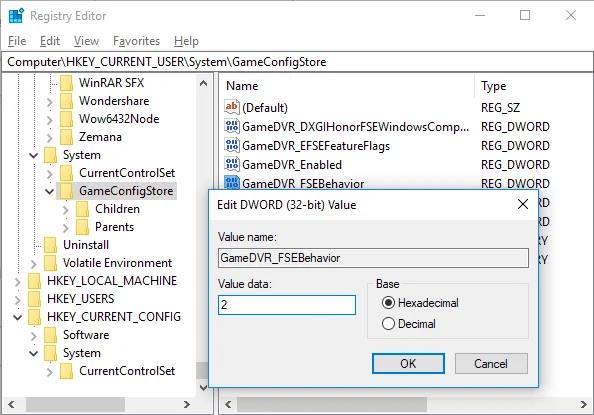Click the Zemana folder icon

tap(66, 137)
